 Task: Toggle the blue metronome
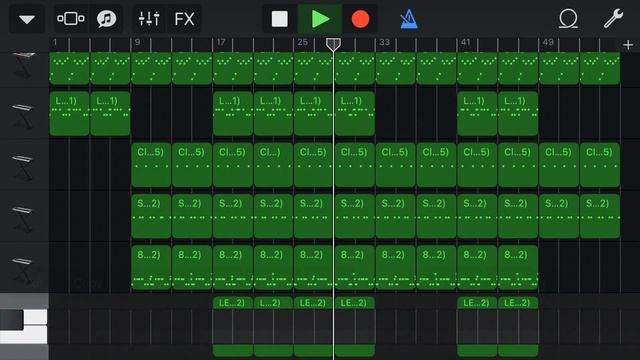click(x=409, y=19)
